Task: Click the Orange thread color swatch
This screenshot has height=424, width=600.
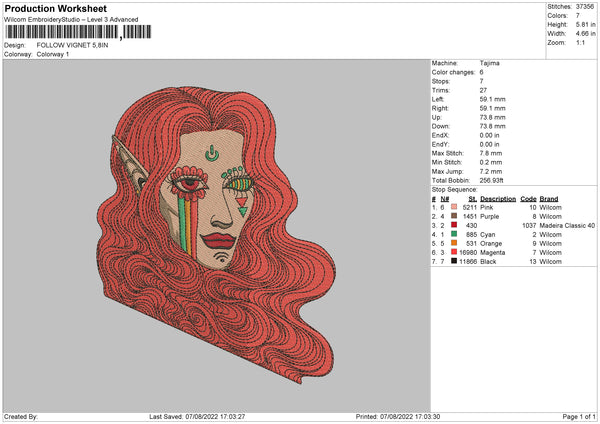Action: click(454, 243)
